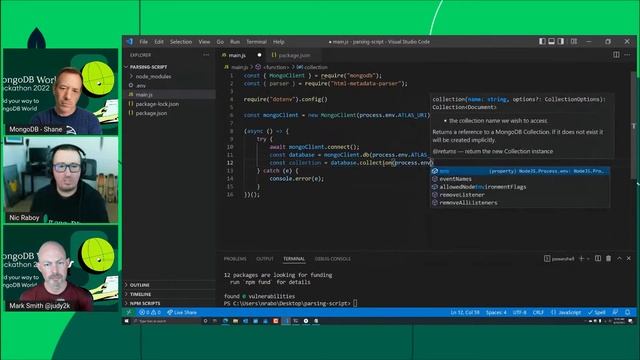The width and height of the screenshot is (640, 360).
Task: Switch to the OUTPUT panel tab
Action: pos(264,259)
